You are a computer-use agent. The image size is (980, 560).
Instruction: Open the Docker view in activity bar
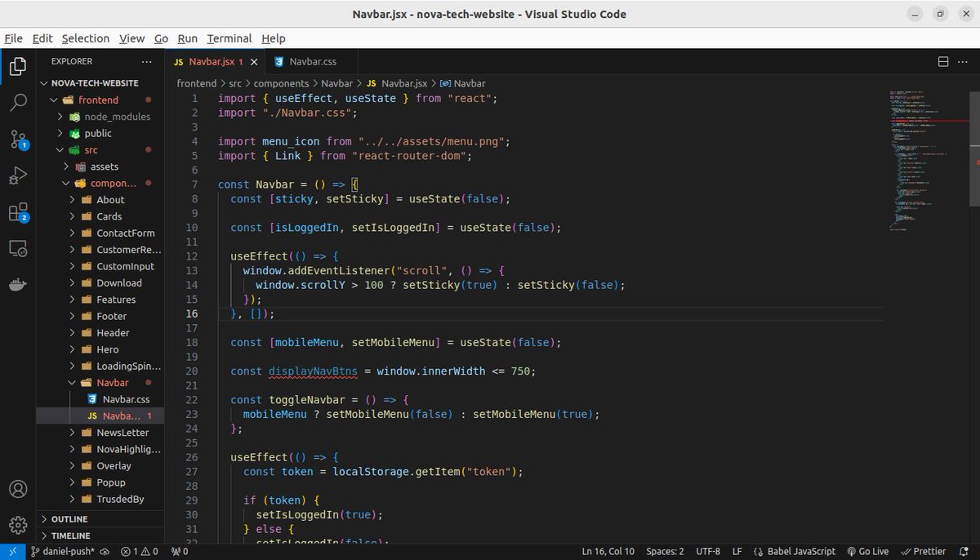pyautogui.click(x=18, y=285)
